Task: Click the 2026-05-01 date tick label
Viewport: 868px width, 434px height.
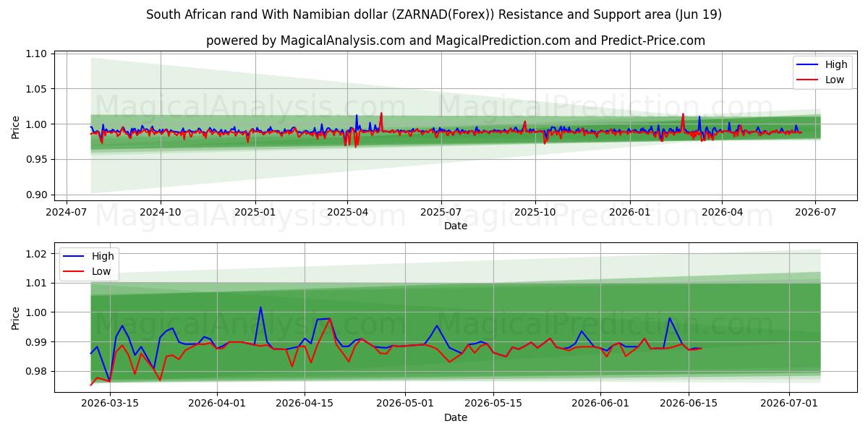Action: [406, 404]
